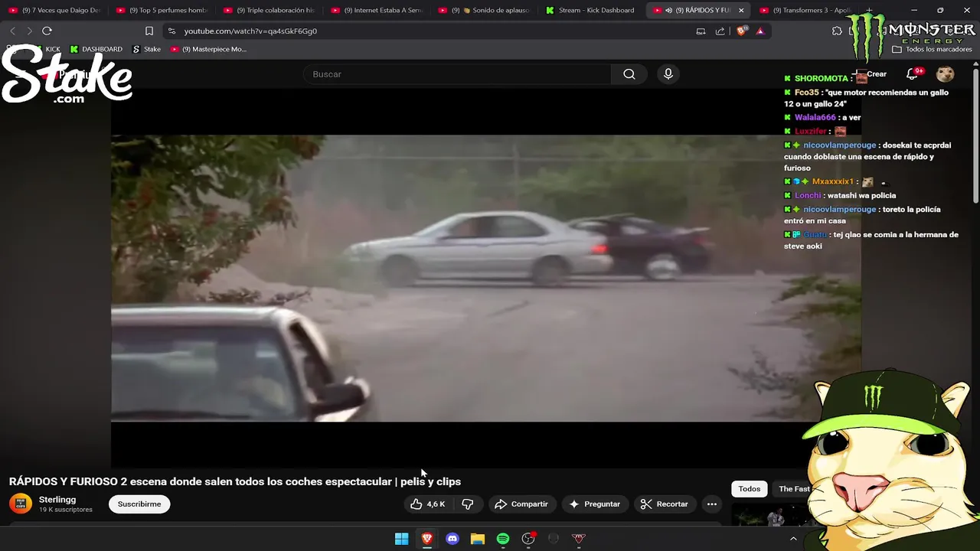The height and width of the screenshot is (551, 980).
Task: Click the 'Preguntar' button
Action: [594, 504]
